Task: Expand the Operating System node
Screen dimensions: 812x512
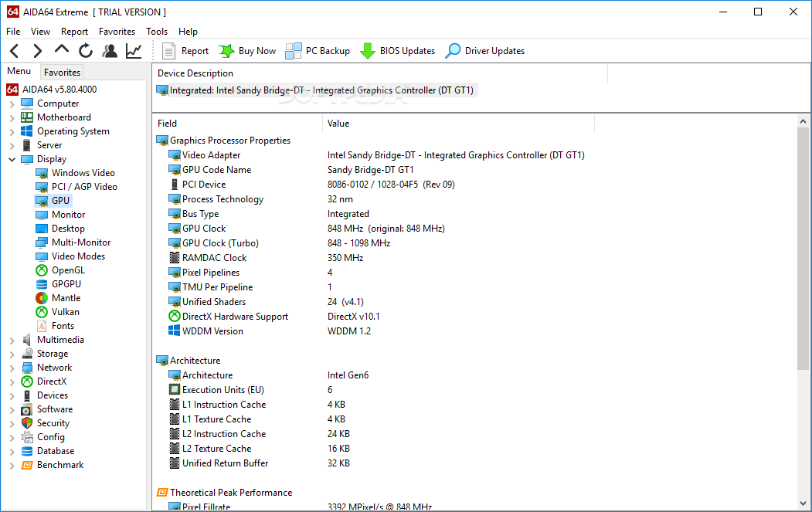Action: coord(12,131)
